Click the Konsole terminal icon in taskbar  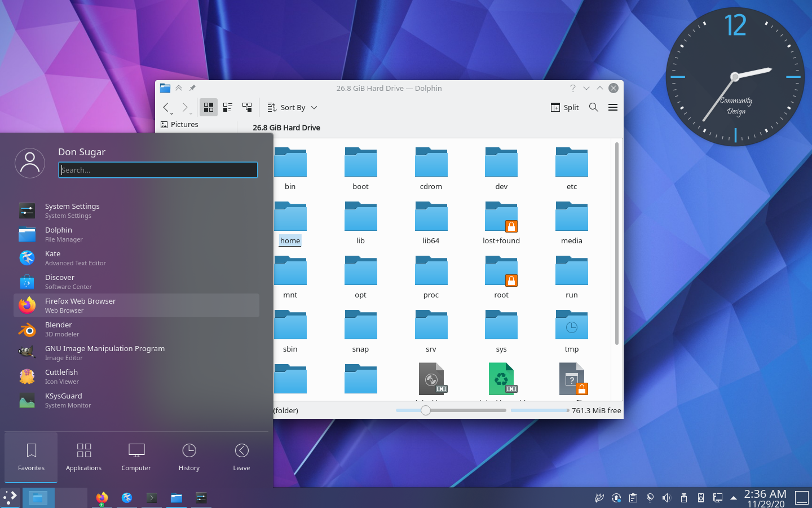152,498
